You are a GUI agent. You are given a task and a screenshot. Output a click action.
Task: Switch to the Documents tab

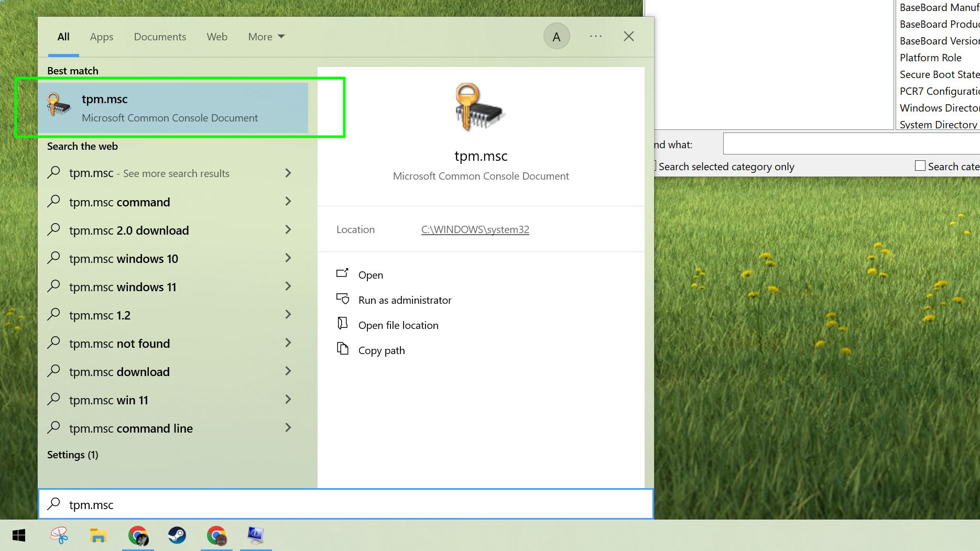tap(160, 37)
